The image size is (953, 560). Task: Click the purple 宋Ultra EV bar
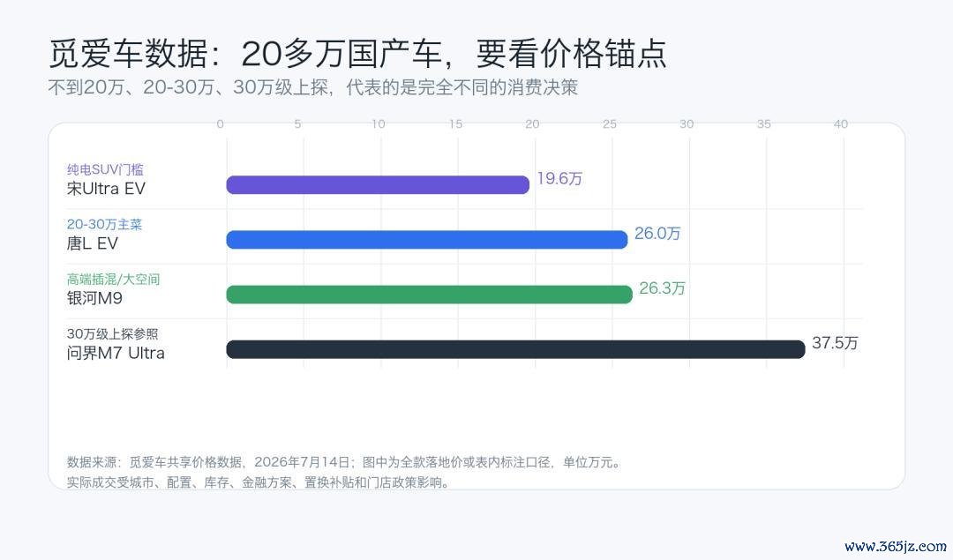[378, 184]
